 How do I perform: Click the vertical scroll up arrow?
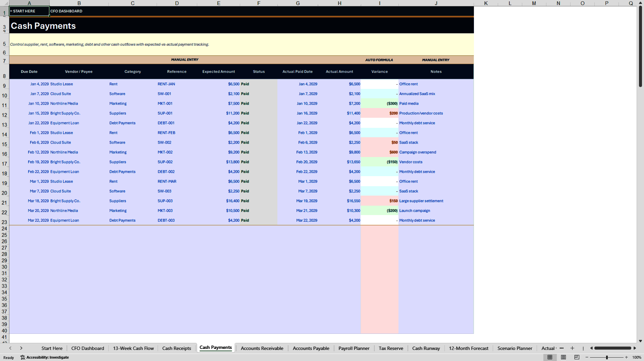[x=640, y=3]
